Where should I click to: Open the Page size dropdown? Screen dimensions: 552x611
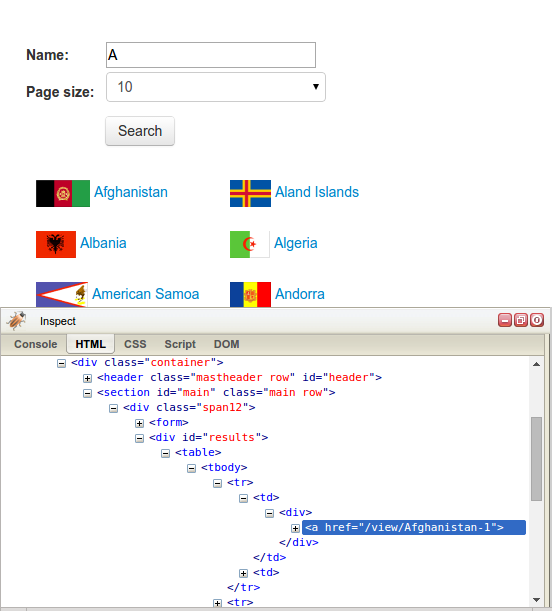216,87
